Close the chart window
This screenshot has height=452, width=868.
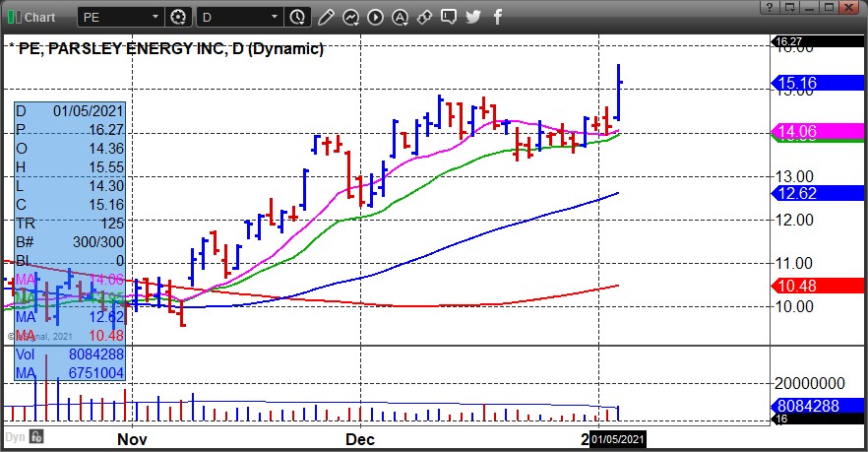849,7
